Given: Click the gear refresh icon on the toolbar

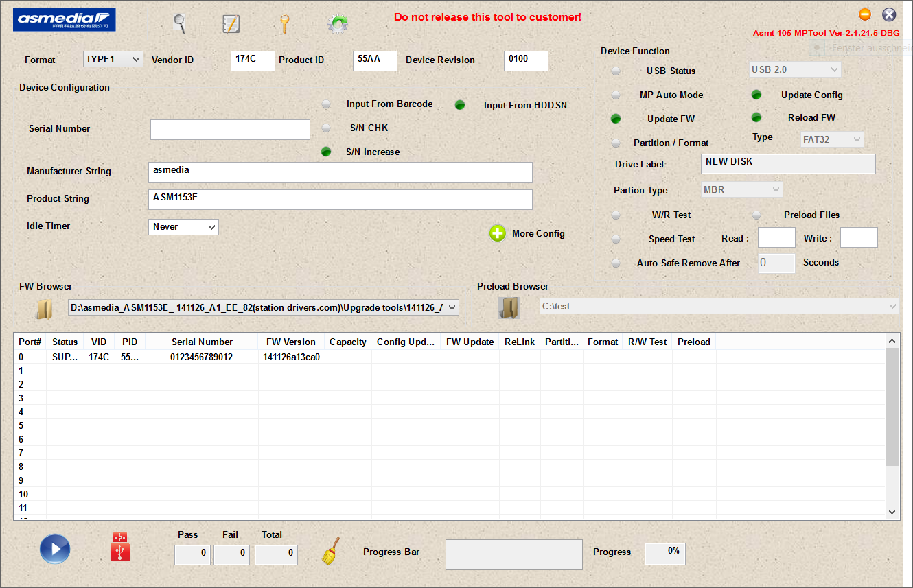Looking at the screenshot, I should coord(337,23).
